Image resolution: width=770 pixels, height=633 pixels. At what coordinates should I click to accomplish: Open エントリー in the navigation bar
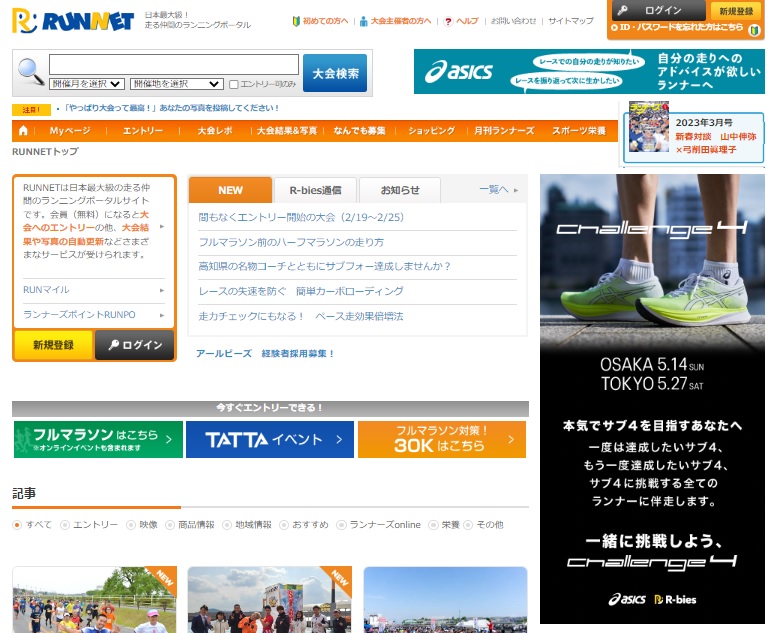tap(142, 131)
